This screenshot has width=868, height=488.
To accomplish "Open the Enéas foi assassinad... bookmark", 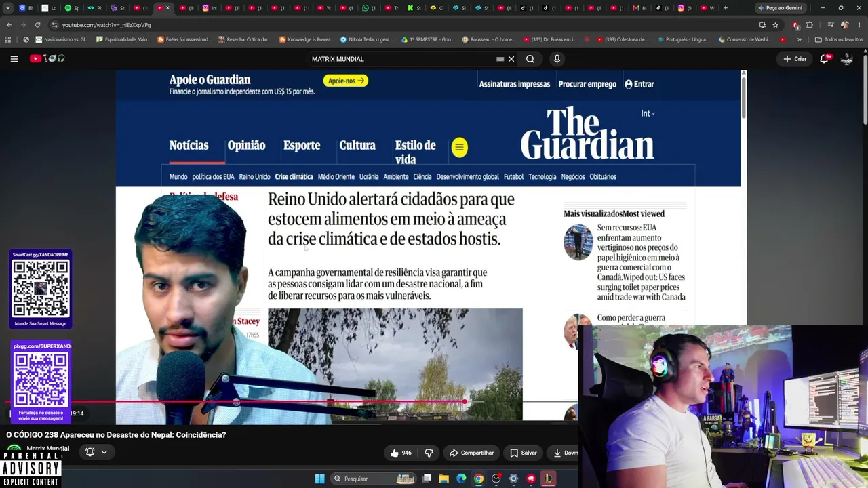I will pyautogui.click(x=184, y=39).
